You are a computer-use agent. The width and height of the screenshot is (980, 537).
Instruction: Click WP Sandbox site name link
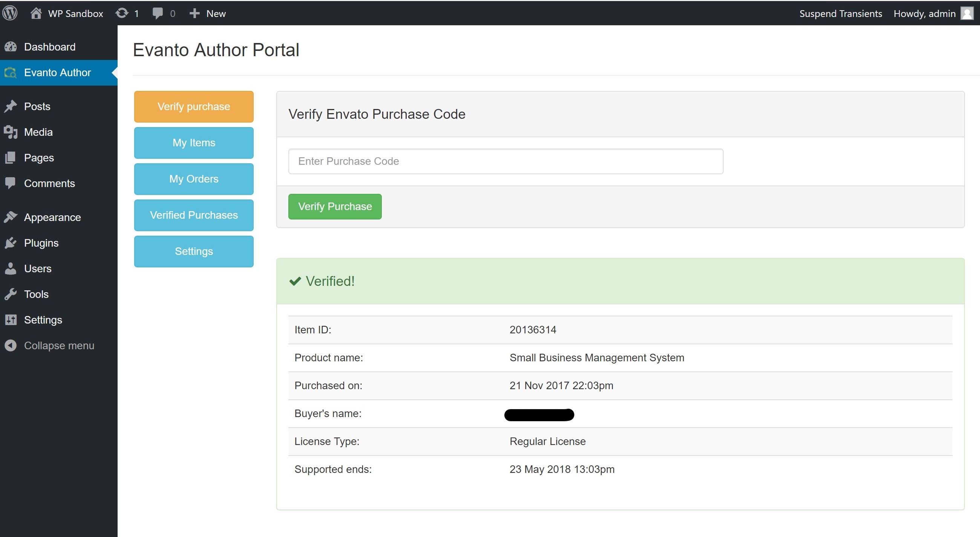pyautogui.click(x=75, y=13)
